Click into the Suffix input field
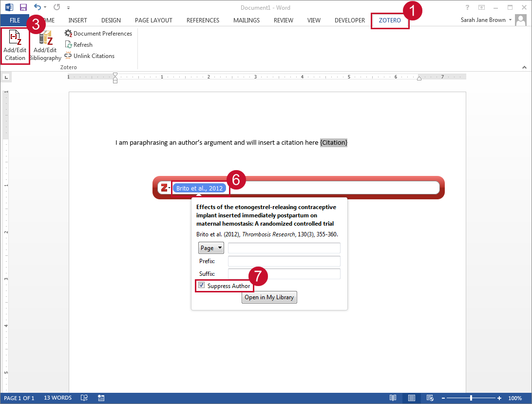Image resolution: width=532 pixels, height=404 pixels. point(284,273)
